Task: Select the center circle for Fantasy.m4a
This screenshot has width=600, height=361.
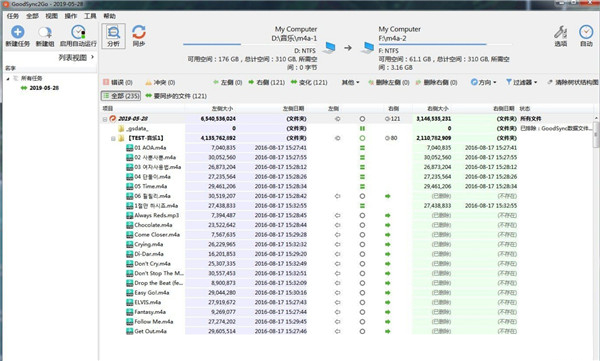Action: [362, 312]
